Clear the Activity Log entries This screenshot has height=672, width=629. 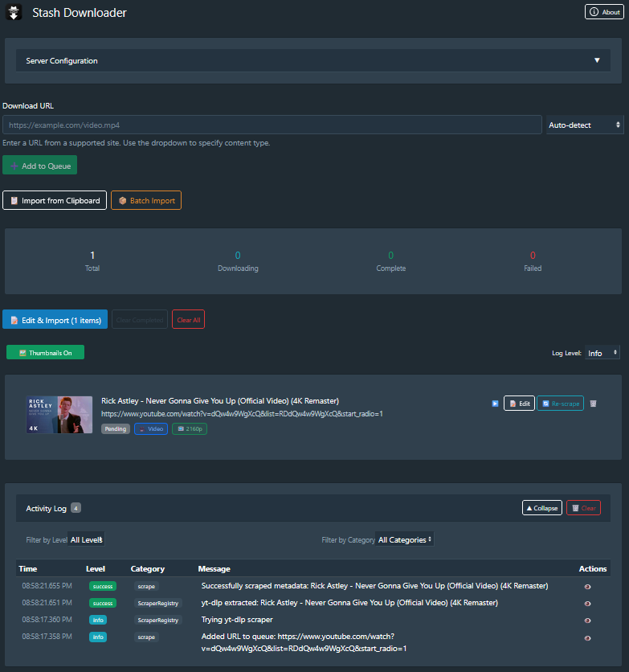click(583, 508)
